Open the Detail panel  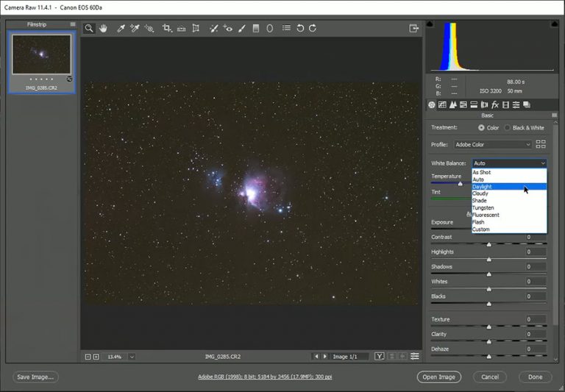click(453, 105)
